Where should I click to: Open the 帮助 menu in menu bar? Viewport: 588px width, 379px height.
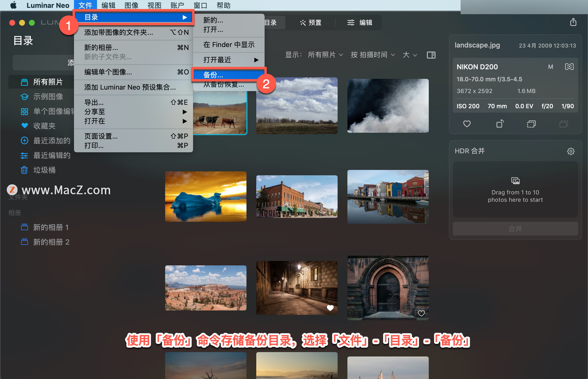[x=223, y=5]
